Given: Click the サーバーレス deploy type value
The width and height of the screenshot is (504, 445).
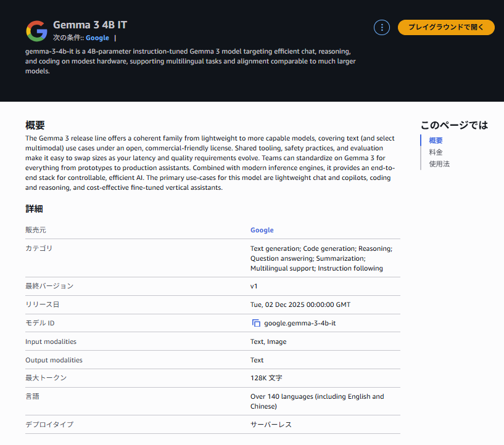Looking at the screenshot, I should click(271, 425).
